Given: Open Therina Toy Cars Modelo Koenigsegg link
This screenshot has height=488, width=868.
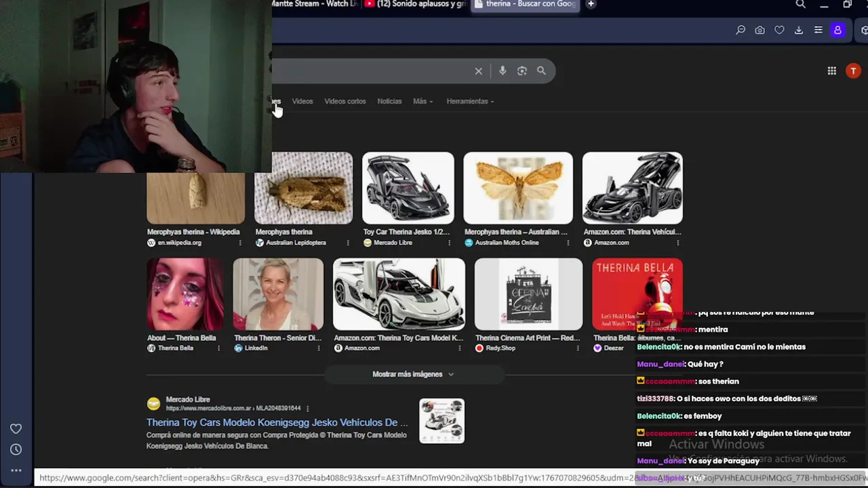Looking at the screenshot, I should [277, 422].
